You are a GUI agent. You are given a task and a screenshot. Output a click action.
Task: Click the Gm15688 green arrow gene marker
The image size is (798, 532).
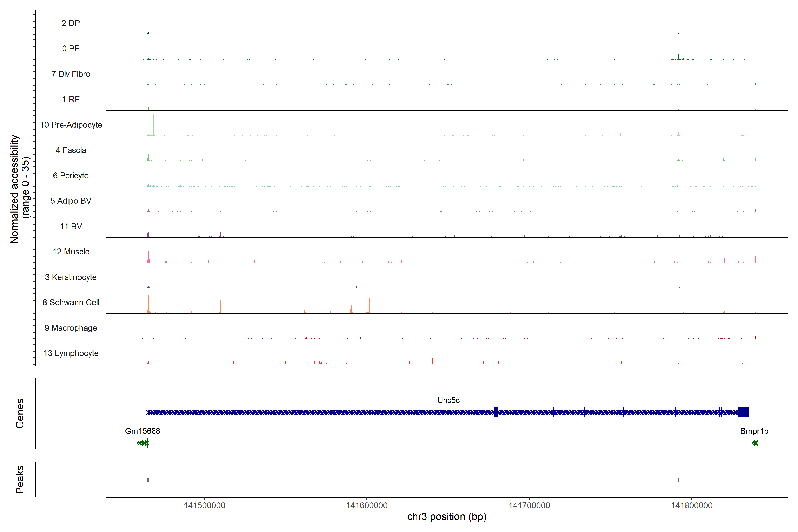(143, 443)
